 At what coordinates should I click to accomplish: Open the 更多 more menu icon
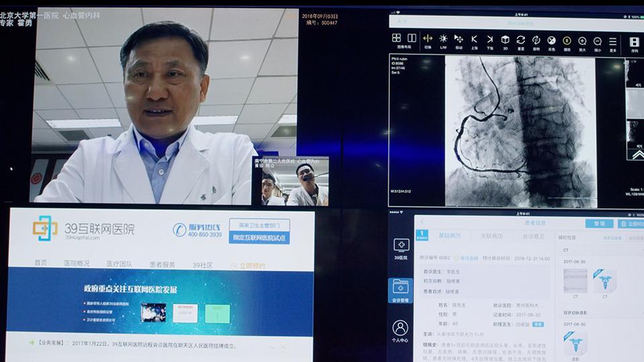click(x=612, y=42)
